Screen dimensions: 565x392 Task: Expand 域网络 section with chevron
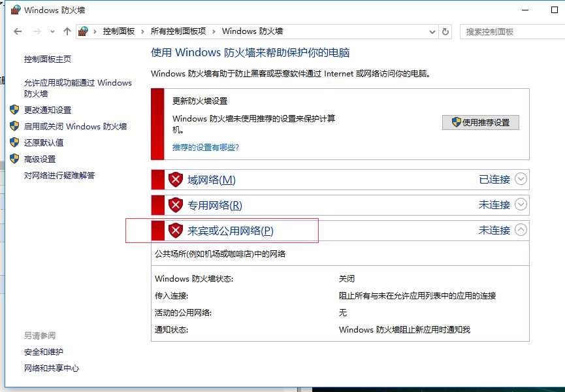click(521, 179)
